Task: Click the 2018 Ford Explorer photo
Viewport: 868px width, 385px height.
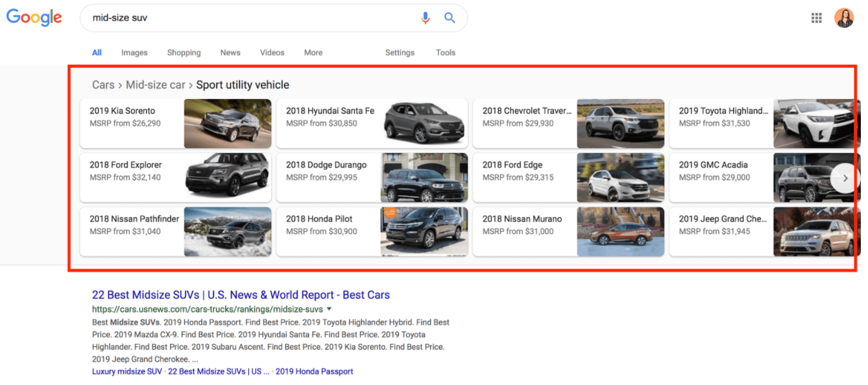Action: 227,177
